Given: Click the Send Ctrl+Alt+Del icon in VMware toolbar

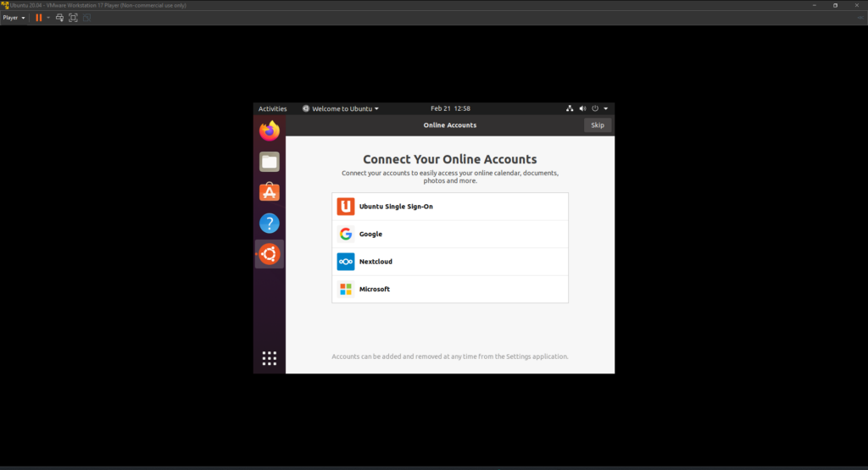Looking at the screenshot, I should coord(60,18).
